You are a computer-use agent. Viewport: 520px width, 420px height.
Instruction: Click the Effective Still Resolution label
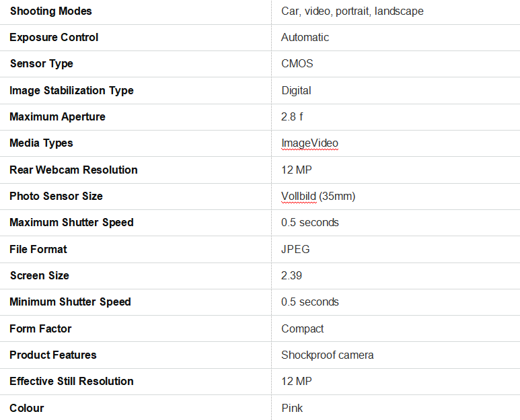coord(71,381)
